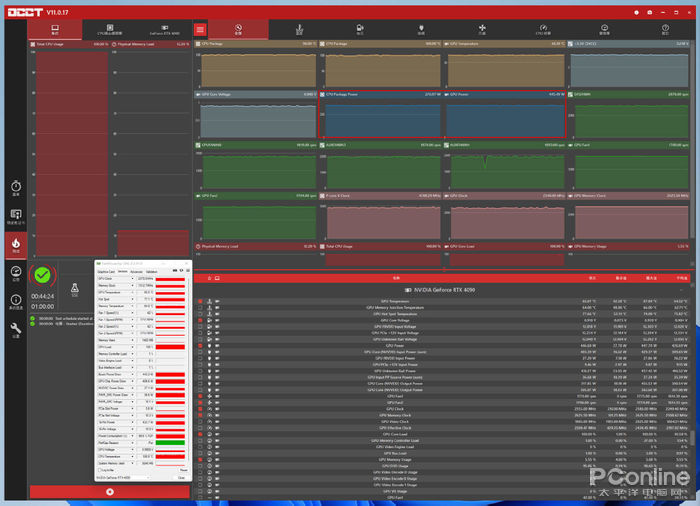Viewport: 700px width, 506px height.
Task: Click the graph icon on Total CPU Usage chart header
Action: click(33, 44)
